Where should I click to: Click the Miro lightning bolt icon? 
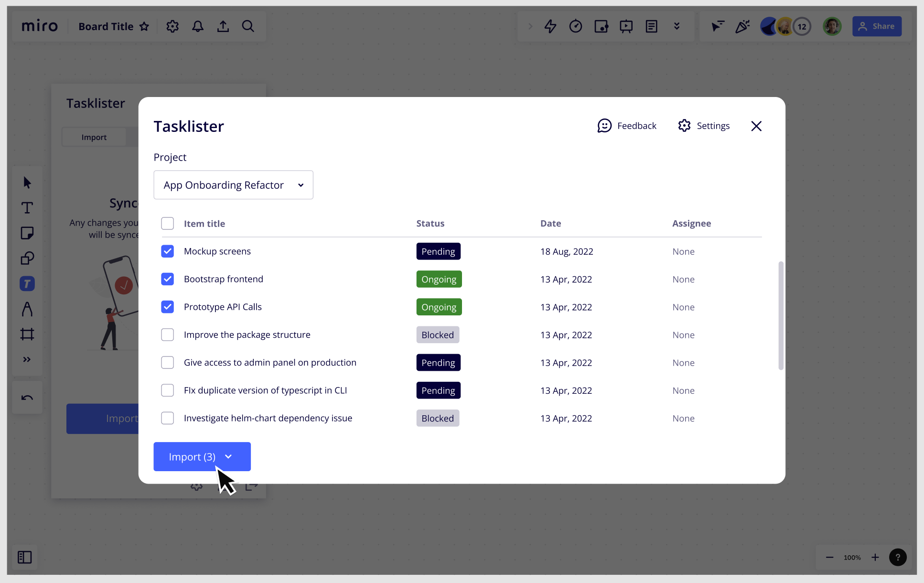[x=551, y=26]
